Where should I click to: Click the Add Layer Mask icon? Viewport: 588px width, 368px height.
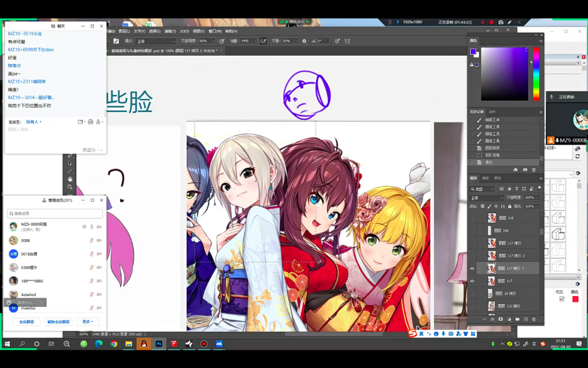(x=501, y=320)
